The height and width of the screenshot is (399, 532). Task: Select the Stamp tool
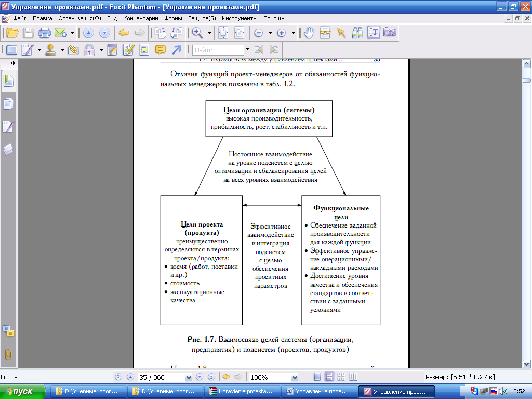coord(50,50)
